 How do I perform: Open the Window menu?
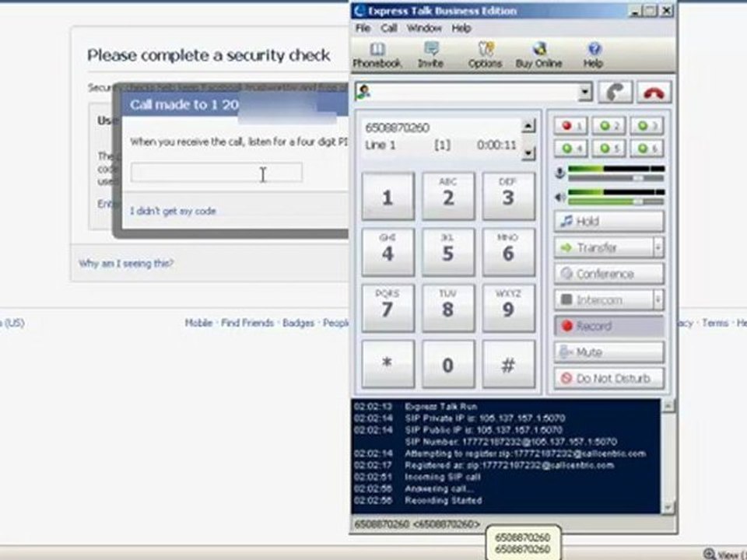[x=424, y=28]
